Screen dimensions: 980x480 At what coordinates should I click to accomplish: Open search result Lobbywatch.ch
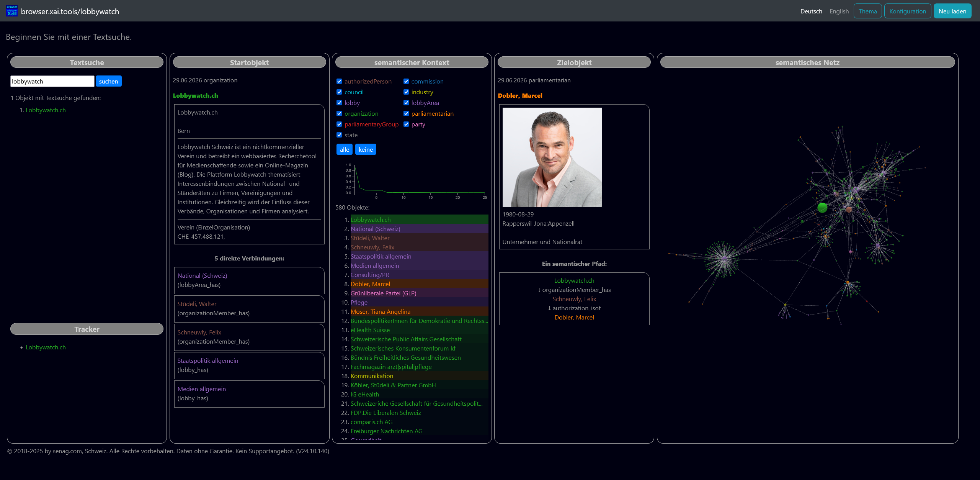coord(46,110)
